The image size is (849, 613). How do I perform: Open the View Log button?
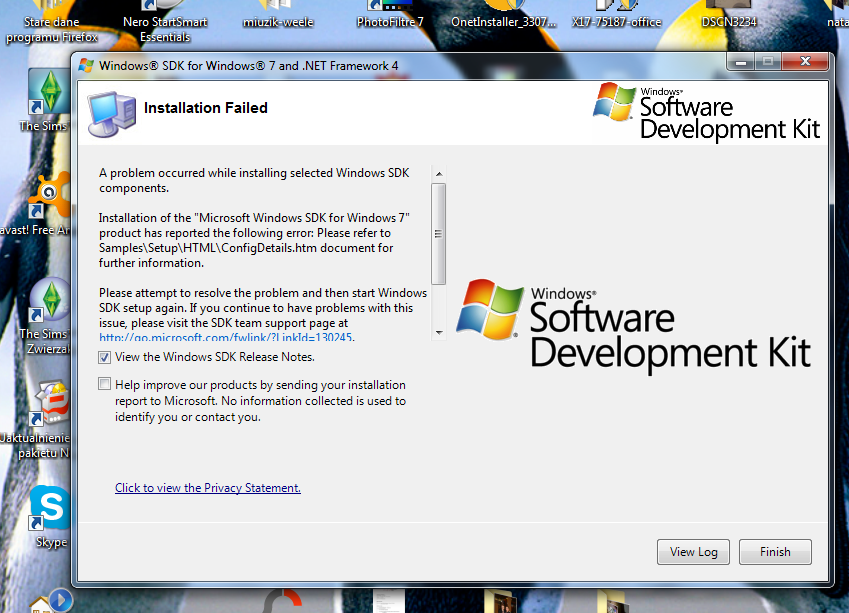click(x=693, y=552)
